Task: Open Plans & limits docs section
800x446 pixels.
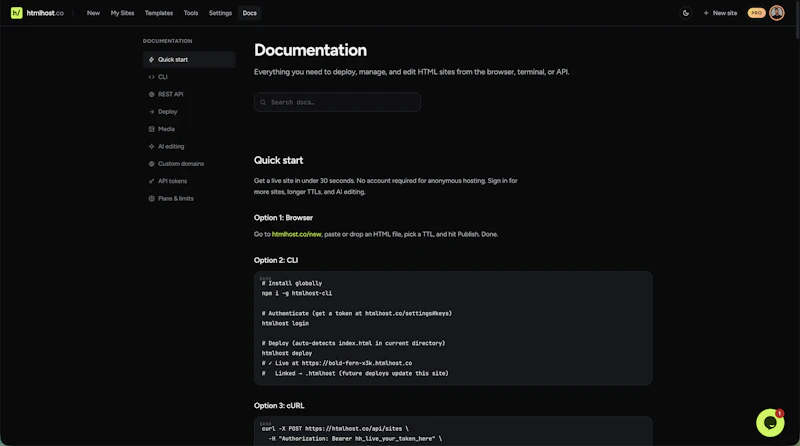Action: click(x=189, y=199)
